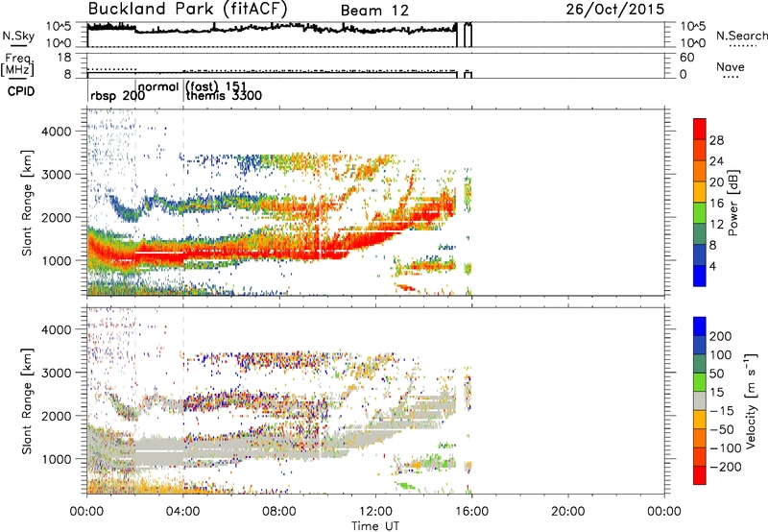
Task: Click the '20:00' time axis label
Action: coord(567,512)
